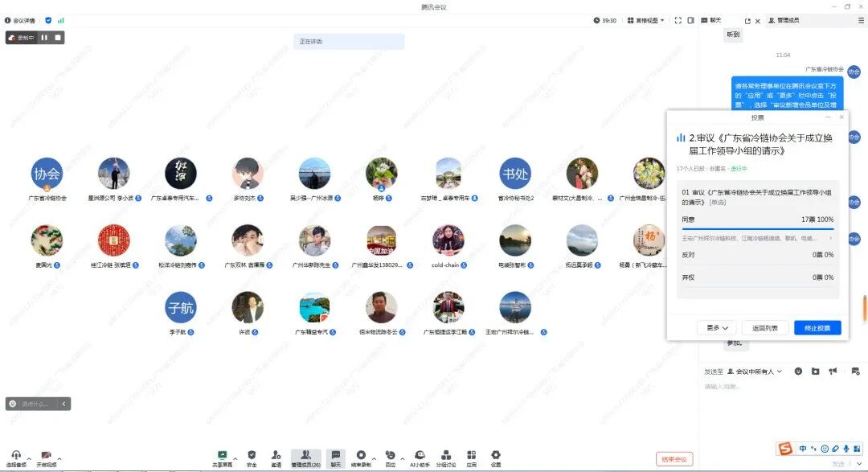Open the emoji picker in chat
868x472 pixels.
[798, 371]
